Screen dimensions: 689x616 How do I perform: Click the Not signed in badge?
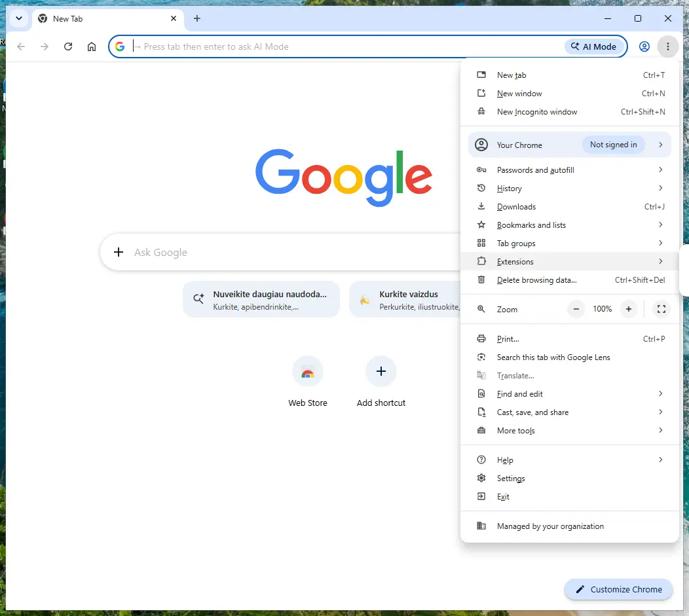614,145
